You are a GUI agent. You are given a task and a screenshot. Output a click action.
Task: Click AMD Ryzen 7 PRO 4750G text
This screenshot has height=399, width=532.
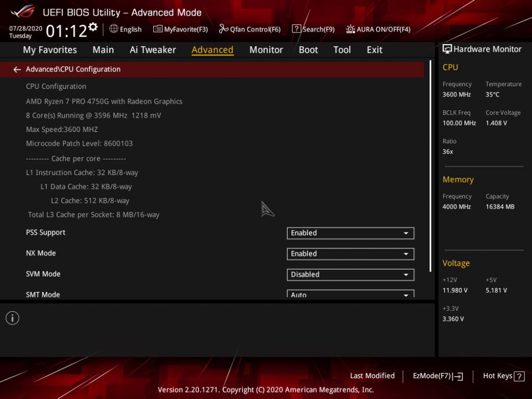point(104,102)
